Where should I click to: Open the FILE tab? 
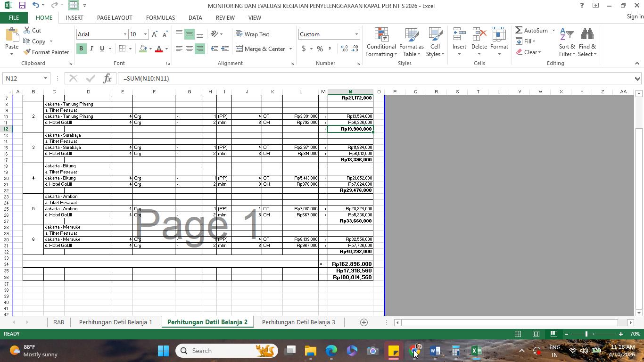pos(14,17)
